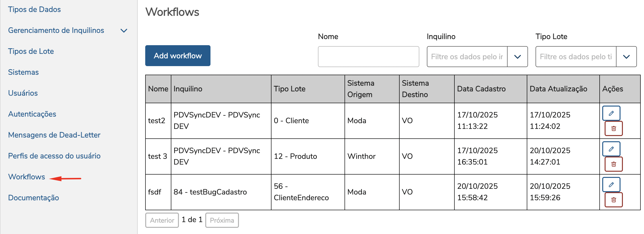Screen dimensions: 644x234
Task: Click the Add workflow button
Action: pos(177,56)
